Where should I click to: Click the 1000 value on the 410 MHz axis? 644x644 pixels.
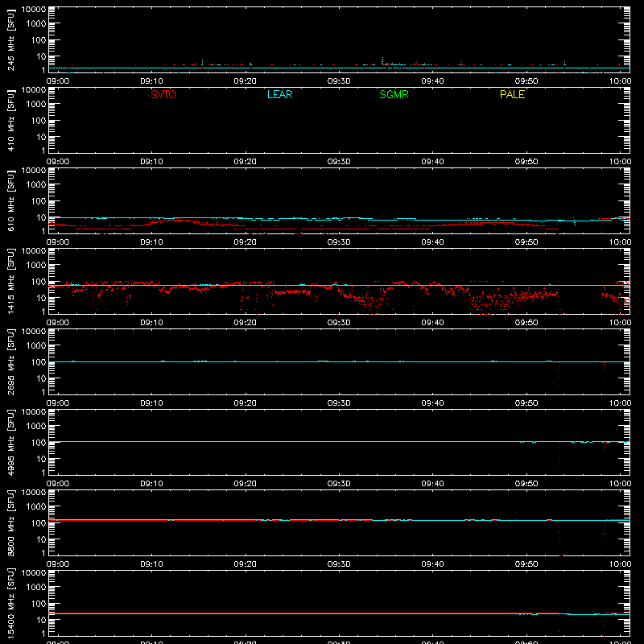pyautogui.click(x=36, y=105)
